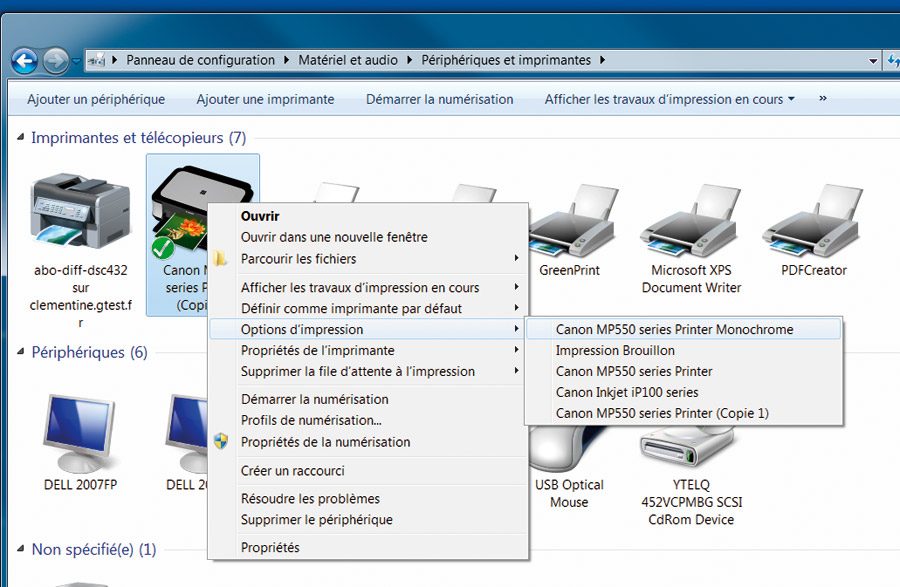The image size is (900, 587).
Task: Open Options d'impression submenu
Action: pos(367,329)
